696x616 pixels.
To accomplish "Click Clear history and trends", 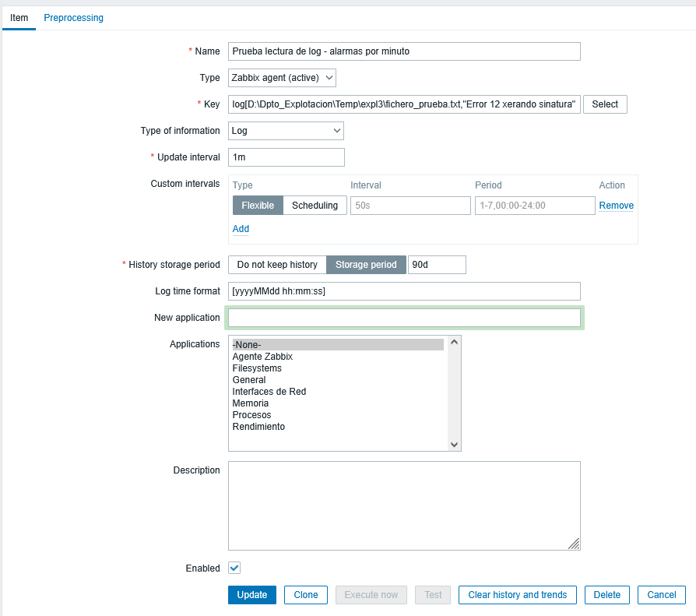I will [518, 595].
